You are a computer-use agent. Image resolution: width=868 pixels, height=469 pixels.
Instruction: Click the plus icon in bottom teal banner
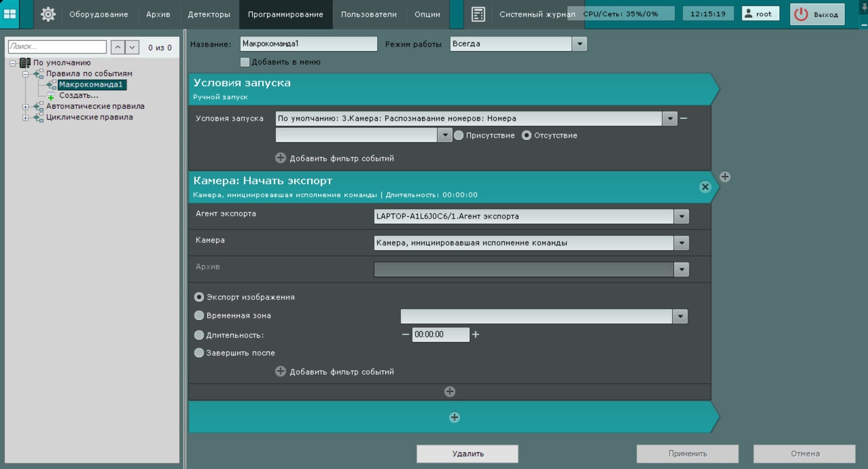454,417
